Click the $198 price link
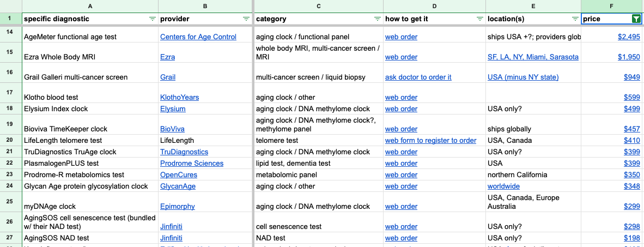Image resolution: width=644 pixels, height=247 pixels. tap(632, 238)
